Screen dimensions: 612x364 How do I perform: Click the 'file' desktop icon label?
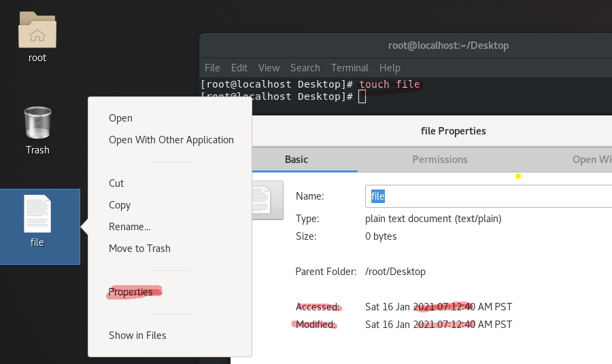pos(37,242)
